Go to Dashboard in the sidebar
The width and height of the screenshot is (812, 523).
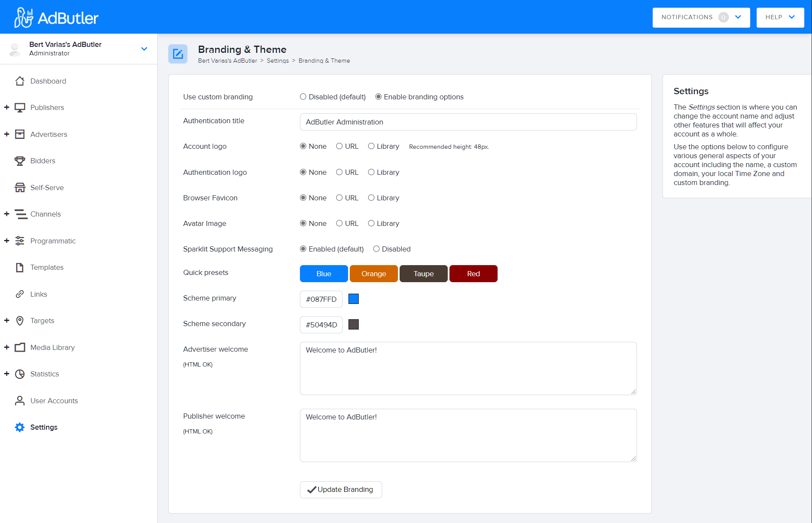[x=48, y=81]
